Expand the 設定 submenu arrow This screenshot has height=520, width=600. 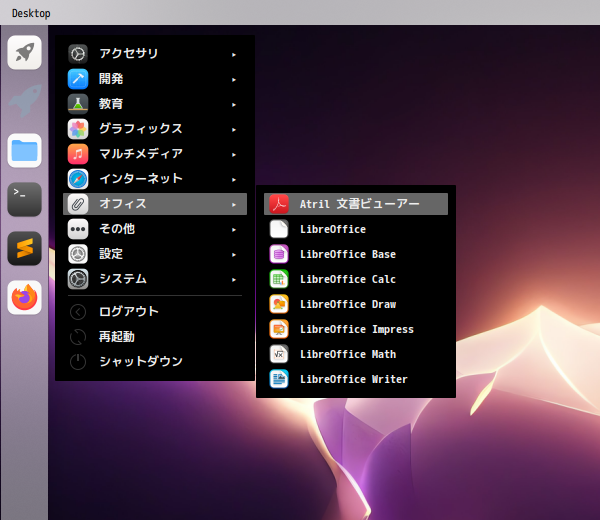point(234,255)
